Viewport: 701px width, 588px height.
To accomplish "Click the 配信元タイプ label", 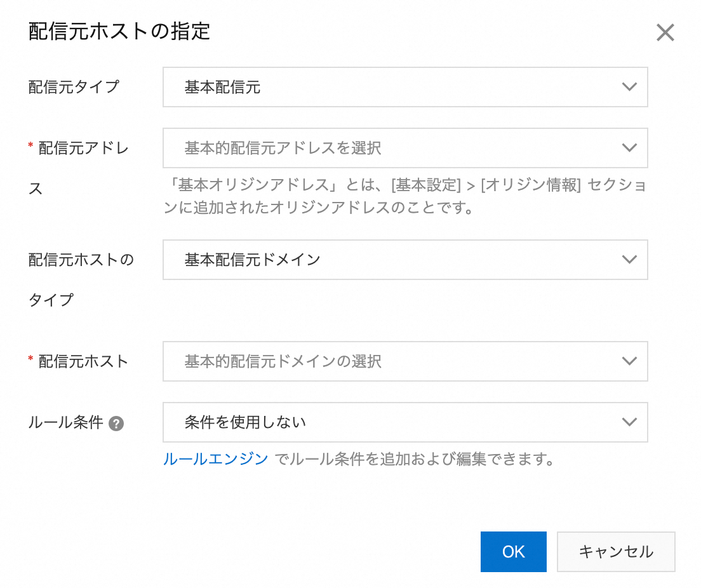I will [x=74, y=87].
